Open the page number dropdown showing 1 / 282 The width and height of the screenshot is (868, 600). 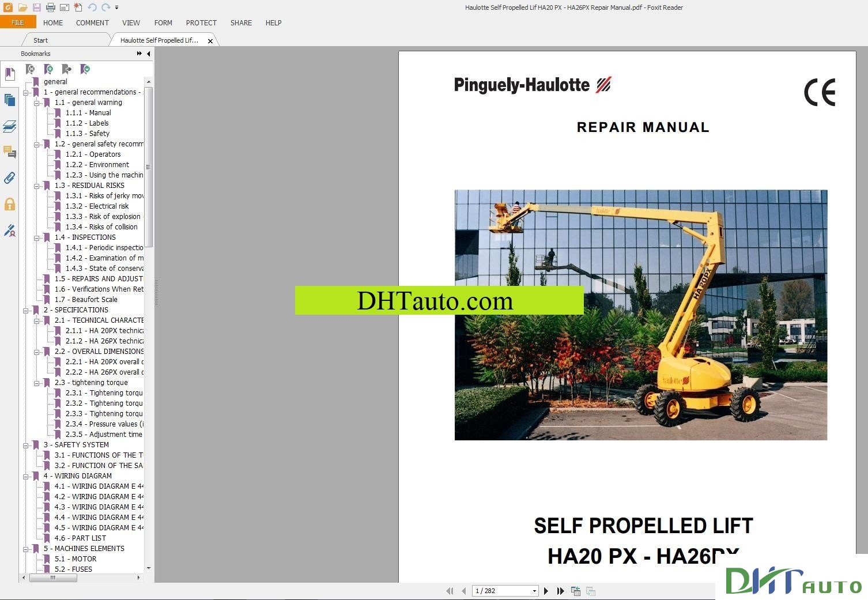(534, 591)
